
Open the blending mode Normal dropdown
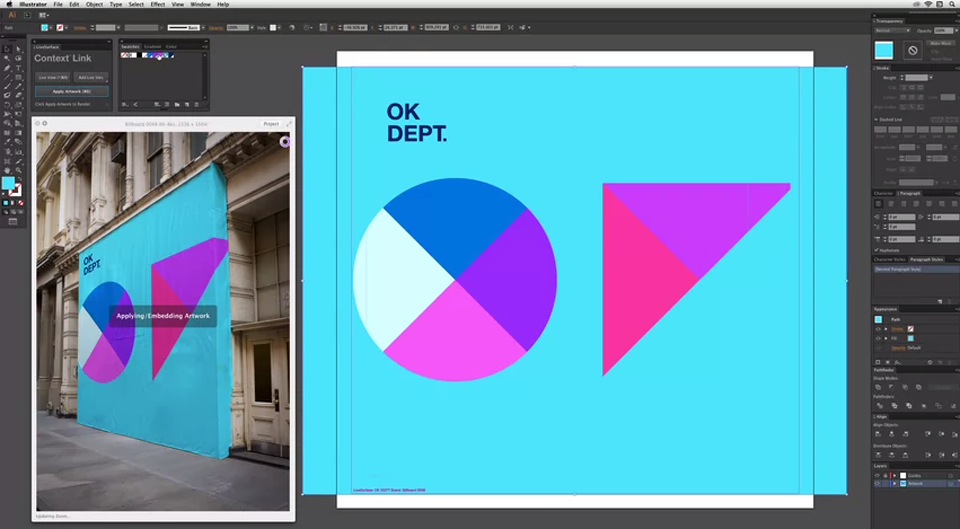(x=892, y=31)
